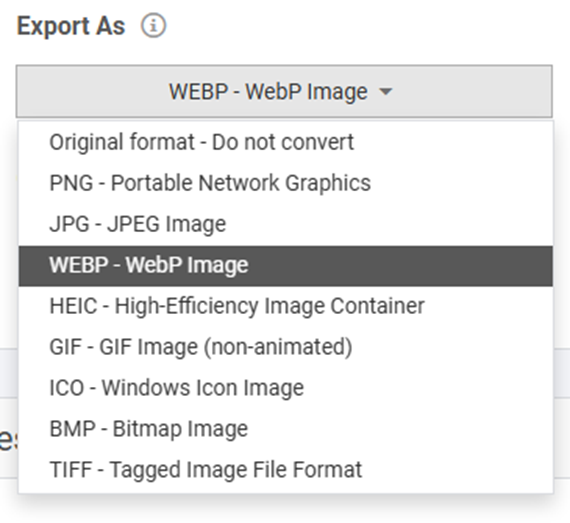Choose PNG - Portable Network Graphics
Viewport: 570px width, 523px height.
(x=286, y=183)
